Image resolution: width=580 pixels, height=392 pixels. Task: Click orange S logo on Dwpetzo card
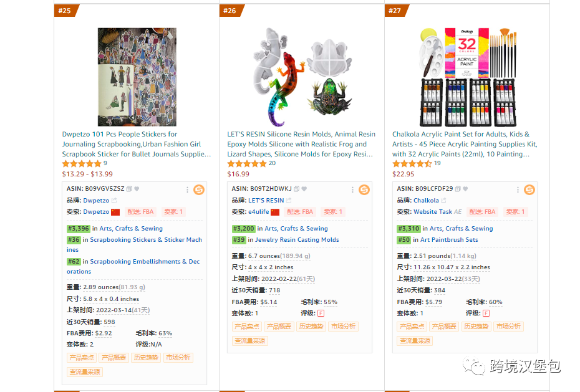[199, 189]
